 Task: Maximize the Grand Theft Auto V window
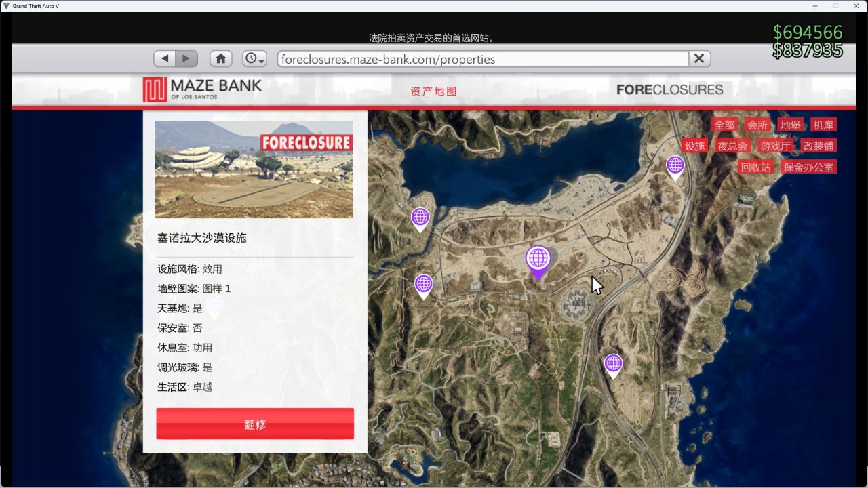[835, 5]
